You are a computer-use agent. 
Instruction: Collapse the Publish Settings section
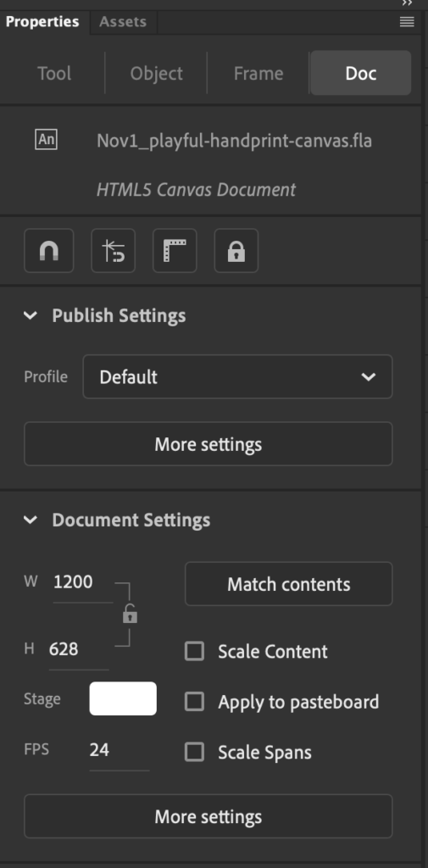pos(31,315)
